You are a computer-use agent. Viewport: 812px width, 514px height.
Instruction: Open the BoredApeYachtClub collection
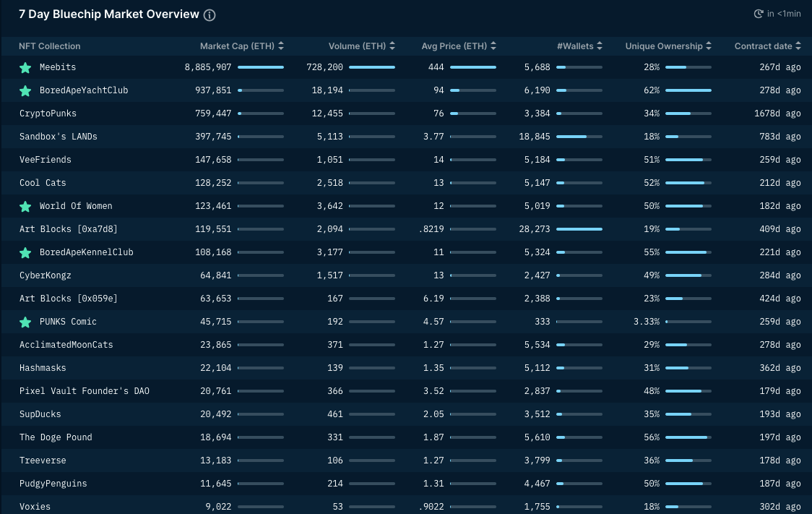coord(84,90)
